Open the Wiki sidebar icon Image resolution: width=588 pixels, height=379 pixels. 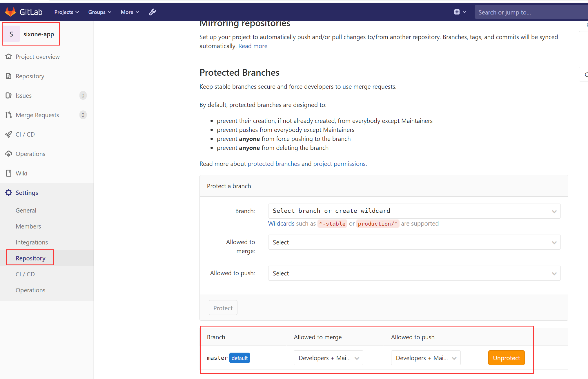click(9, 173)
